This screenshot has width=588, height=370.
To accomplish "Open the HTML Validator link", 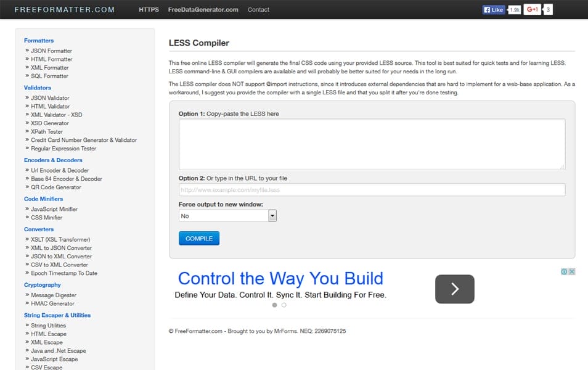I will pos(51,107).
